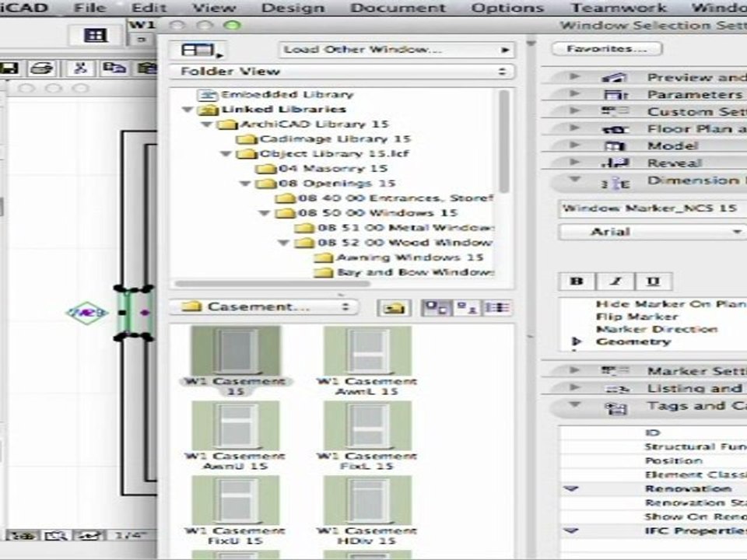This screenshot has width=747, height=560.
Task: Open the Design menu
Action: click(x=293, y=8)
